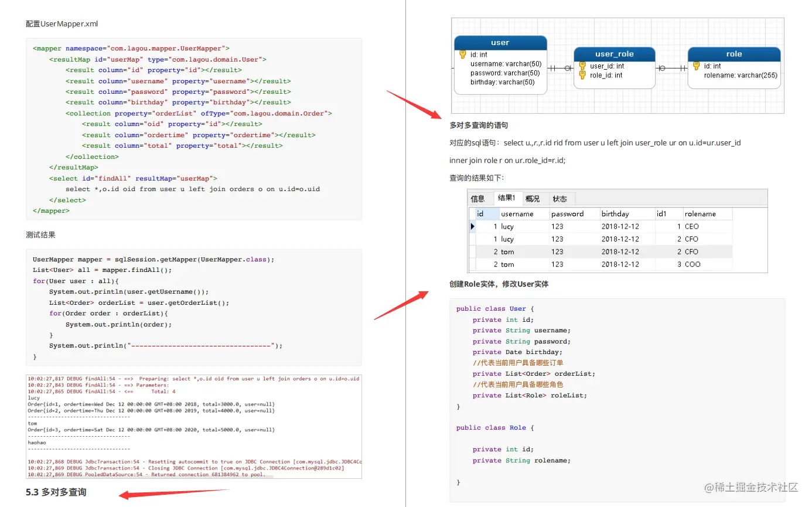The width and height of the screenshot is (812, 507).
Task: Click the Order{id=3 console output line
Action: 151,430
